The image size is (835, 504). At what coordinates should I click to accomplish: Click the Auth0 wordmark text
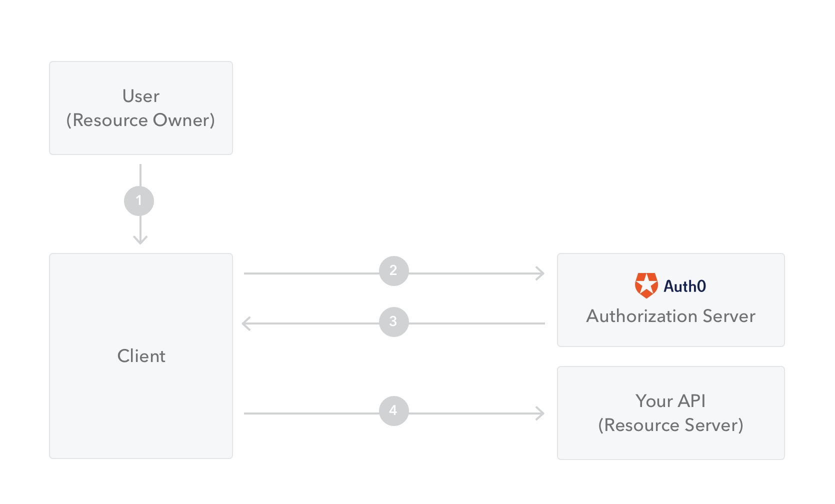(684, 286)
